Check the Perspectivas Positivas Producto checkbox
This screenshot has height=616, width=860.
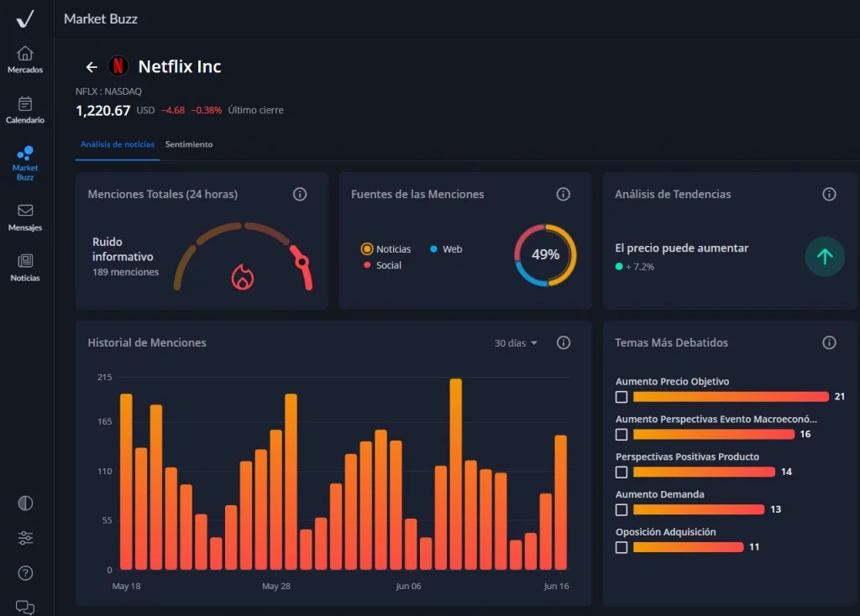pos(621,472)
